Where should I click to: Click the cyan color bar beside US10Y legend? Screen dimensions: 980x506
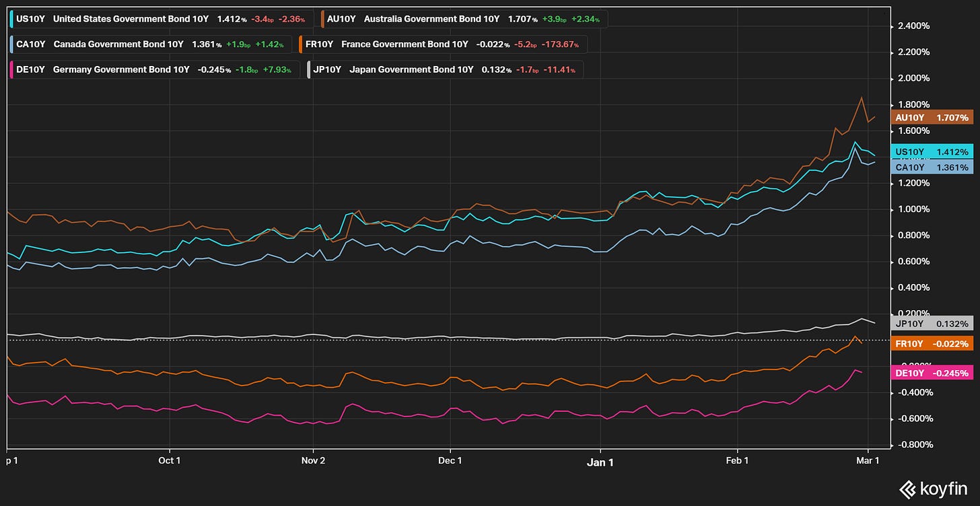pyautogui.click(x=12, y=19)
